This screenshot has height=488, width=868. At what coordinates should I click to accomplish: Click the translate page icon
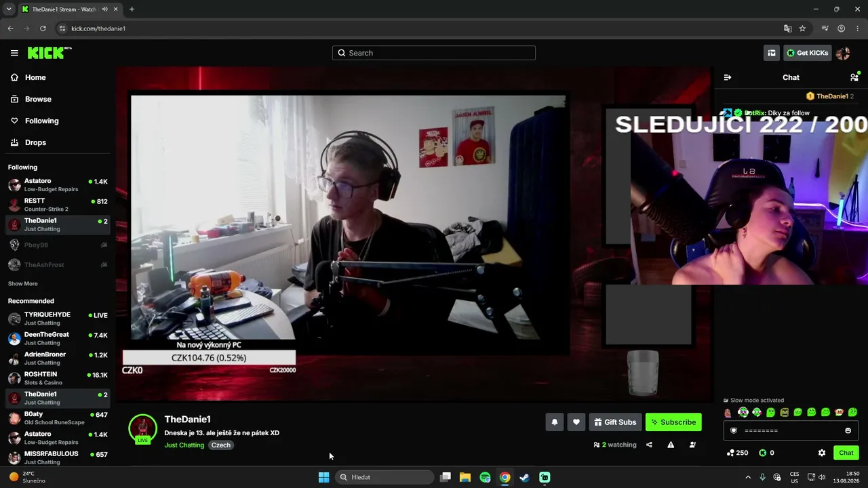click(x=787, y=28)
